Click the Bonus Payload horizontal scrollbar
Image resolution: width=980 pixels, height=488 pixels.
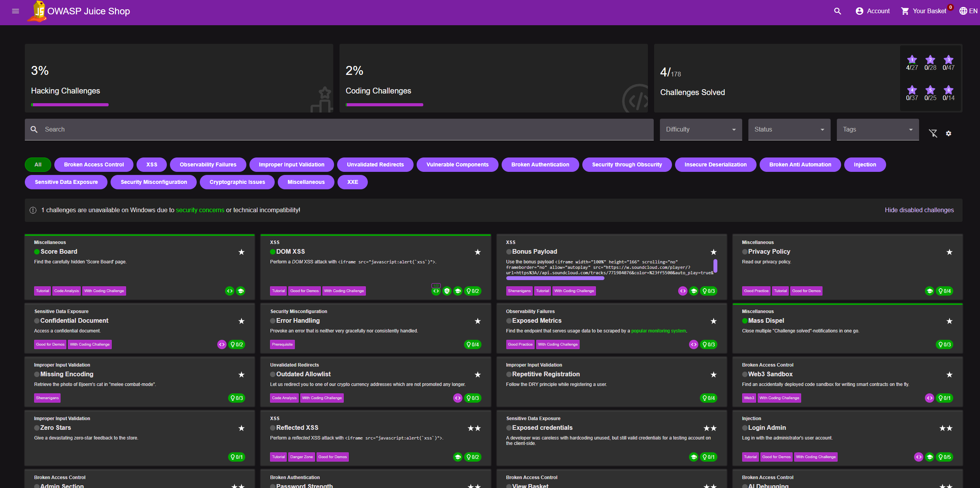555,278
